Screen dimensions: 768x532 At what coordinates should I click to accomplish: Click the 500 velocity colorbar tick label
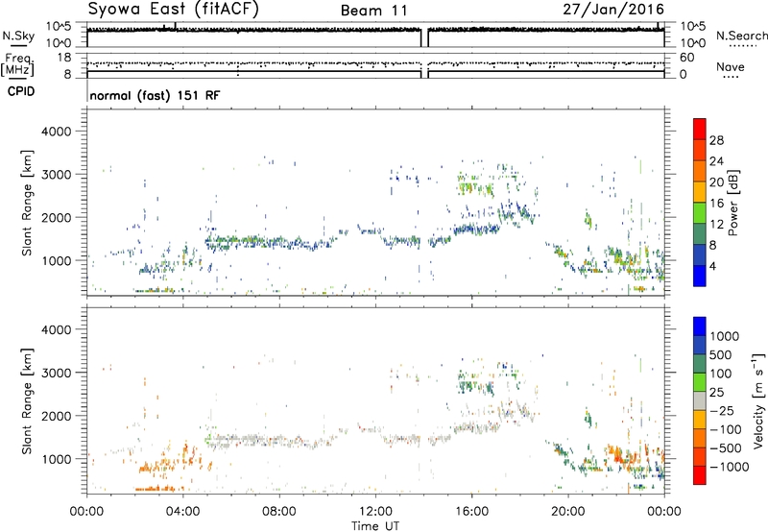pyautogui.click(x=721, y=354)
